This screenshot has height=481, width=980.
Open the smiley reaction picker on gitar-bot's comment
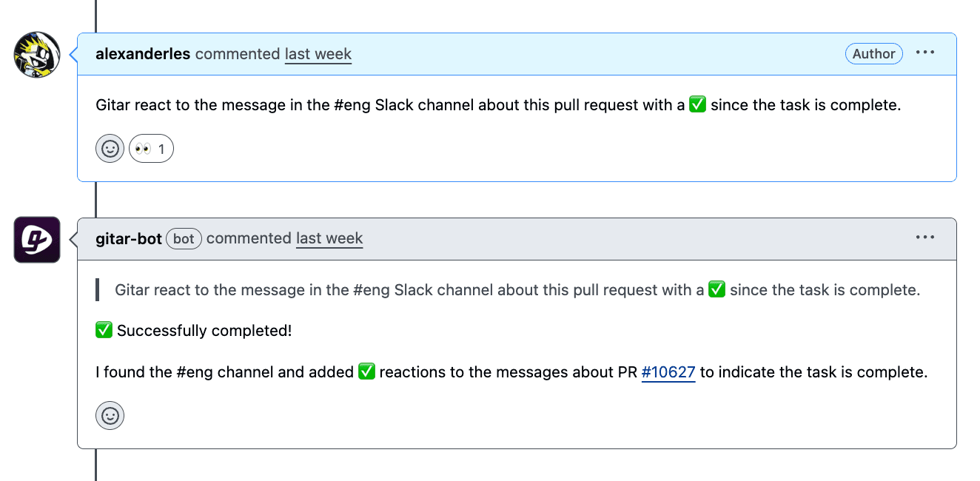[x=110, y=415]
